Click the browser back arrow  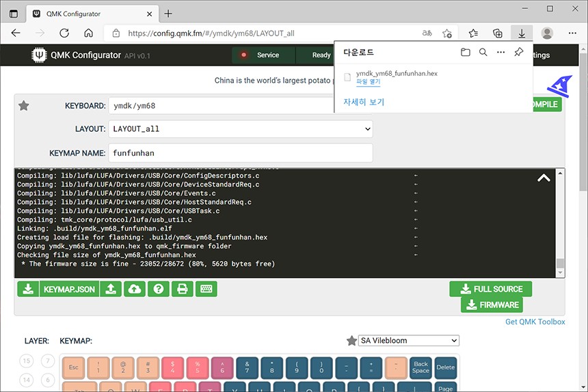pos(16,33)
